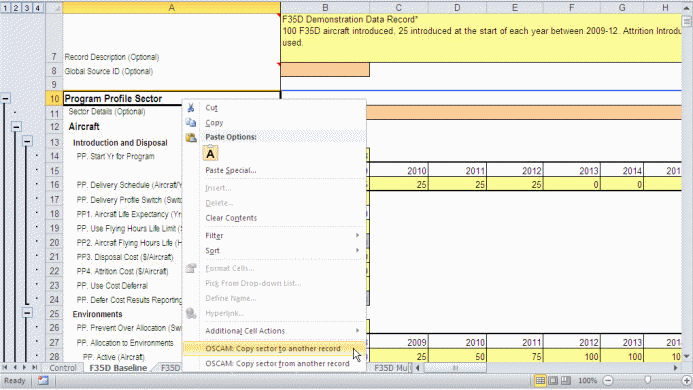Click the Paste clipboard icon next to Paste Options
Viewport: 693px width, 390px height.
coord(191,138)
